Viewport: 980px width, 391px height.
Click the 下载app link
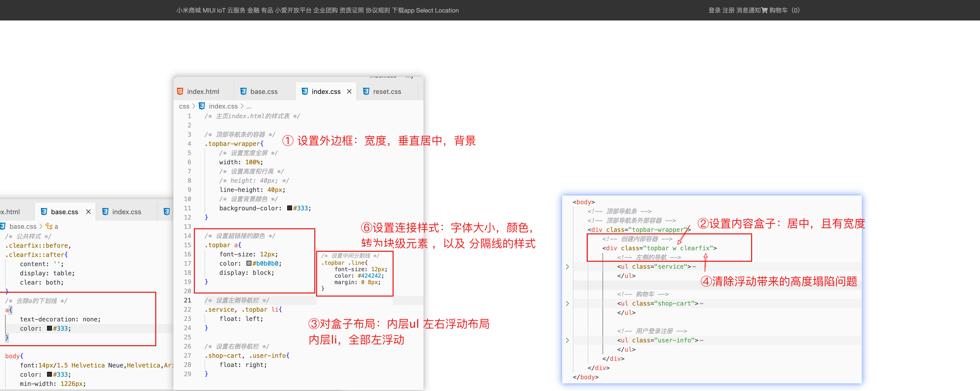[403, 10]
